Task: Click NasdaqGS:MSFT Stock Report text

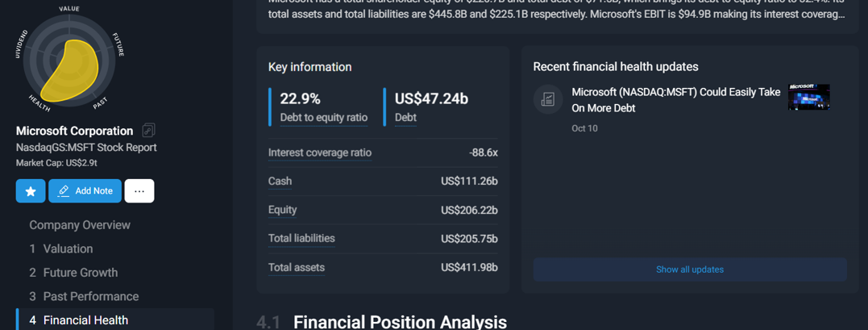Action: tap(86, 148)
